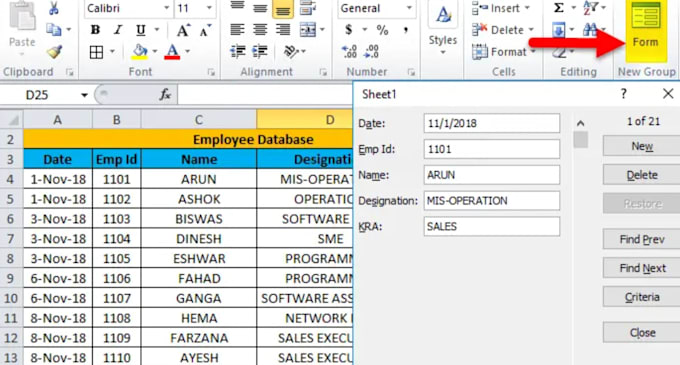Click the Criteria button
Screen dimensions: 680x365
tap(642, 297)
